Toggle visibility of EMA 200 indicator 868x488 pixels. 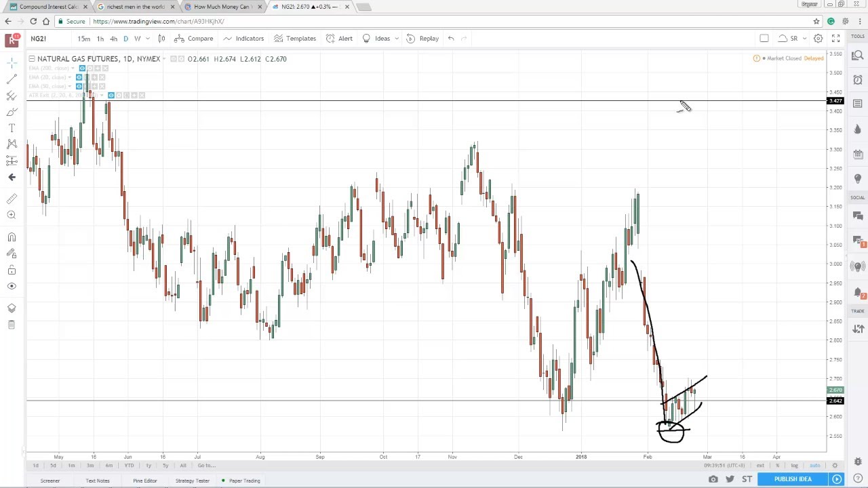coord(82,68)
